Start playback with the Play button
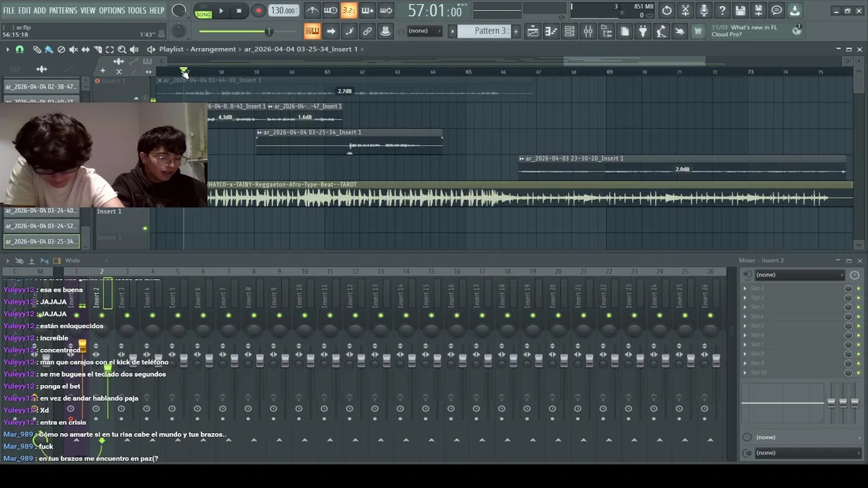This screenshot has height=488, width=868. pyautogui.click(x=220, y=10)
